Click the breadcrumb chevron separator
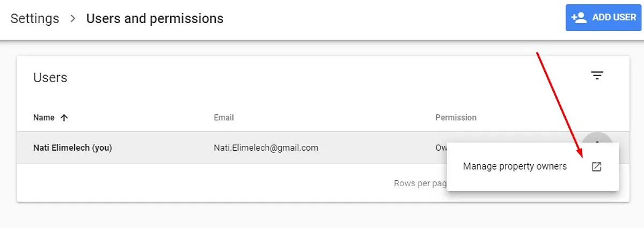Viewport: 644px width, 228px height. [x=73, y=18]
